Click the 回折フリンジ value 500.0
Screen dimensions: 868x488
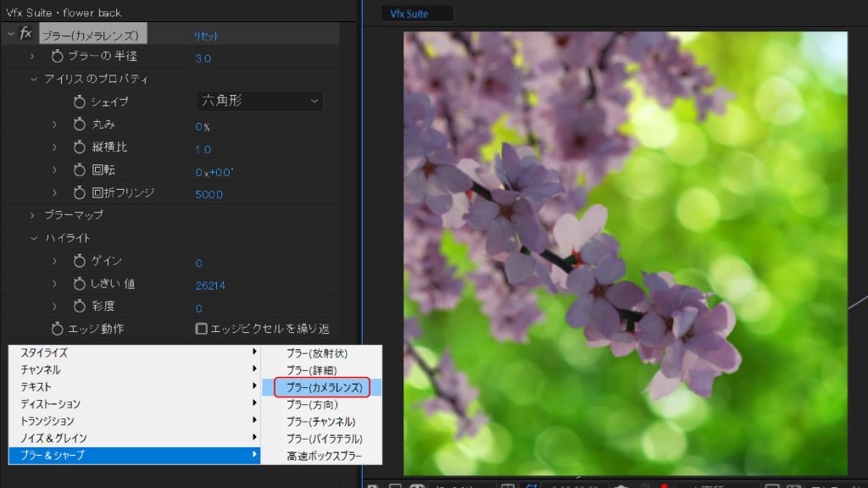click(x=209, y=195)
